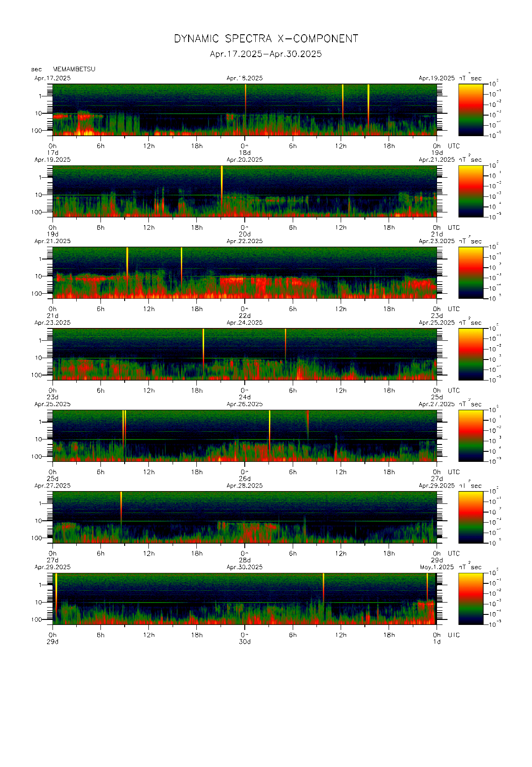
Task: Click the 24d axis day label
Action: (245, 397)
